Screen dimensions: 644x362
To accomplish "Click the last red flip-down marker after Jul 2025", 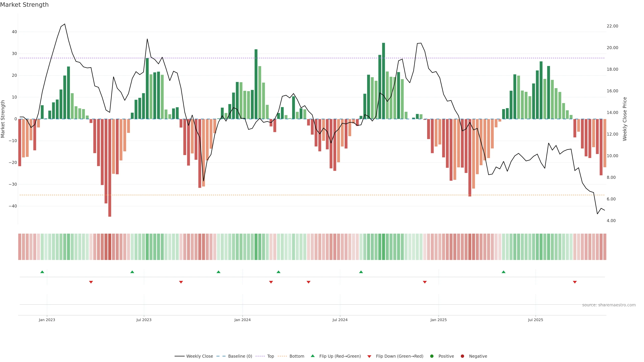I will point(575,282).
